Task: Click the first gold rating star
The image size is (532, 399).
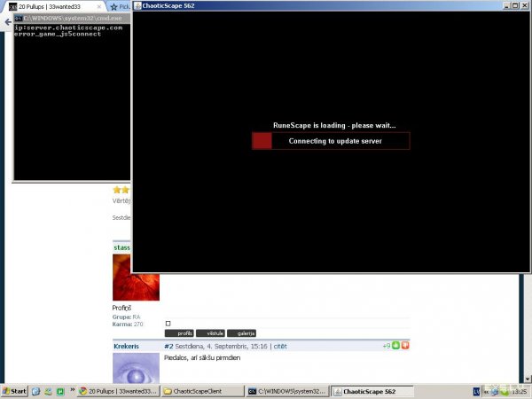Action: click(117, 190)
